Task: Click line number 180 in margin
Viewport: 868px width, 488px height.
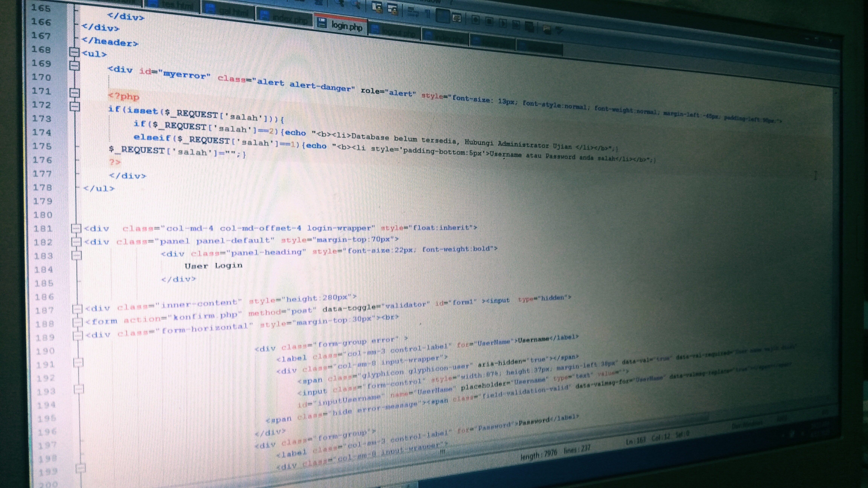Action: point(43,215)
